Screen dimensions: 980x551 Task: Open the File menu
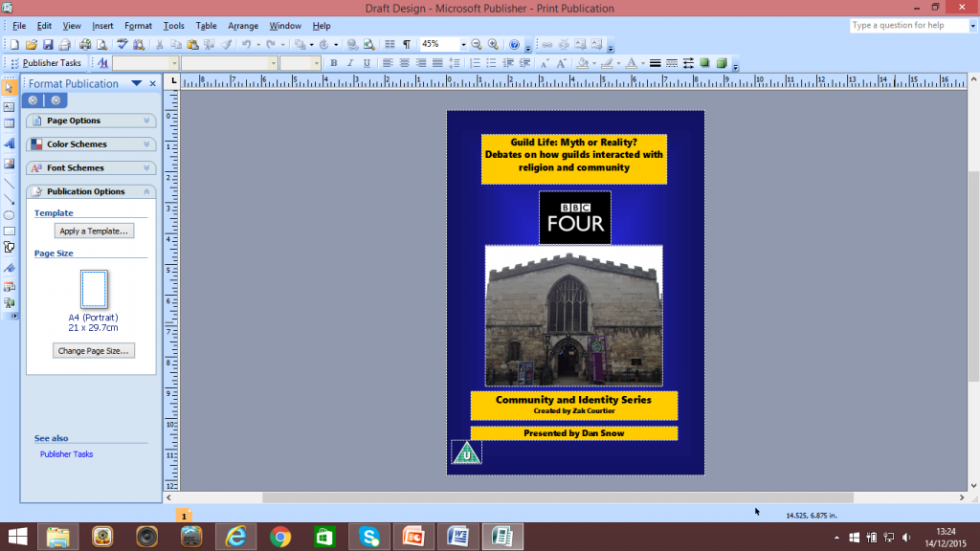[x=19, y=26]
